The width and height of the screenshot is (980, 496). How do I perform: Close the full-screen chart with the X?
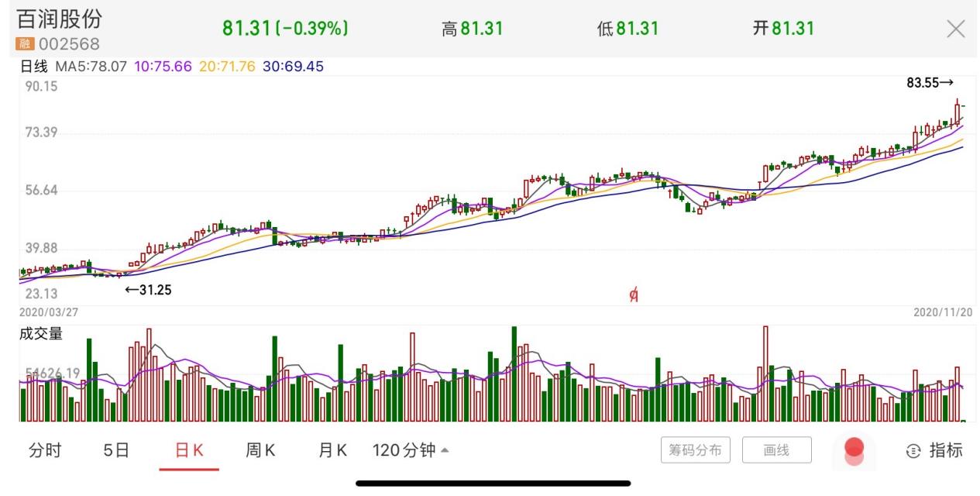pyautogui.click(x=956, y=29)
